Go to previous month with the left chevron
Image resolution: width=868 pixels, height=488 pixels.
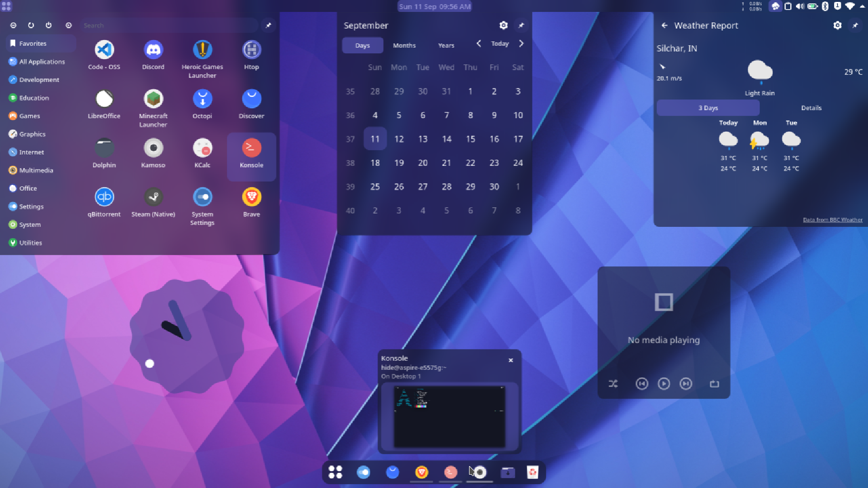click(x=478, y=43)
